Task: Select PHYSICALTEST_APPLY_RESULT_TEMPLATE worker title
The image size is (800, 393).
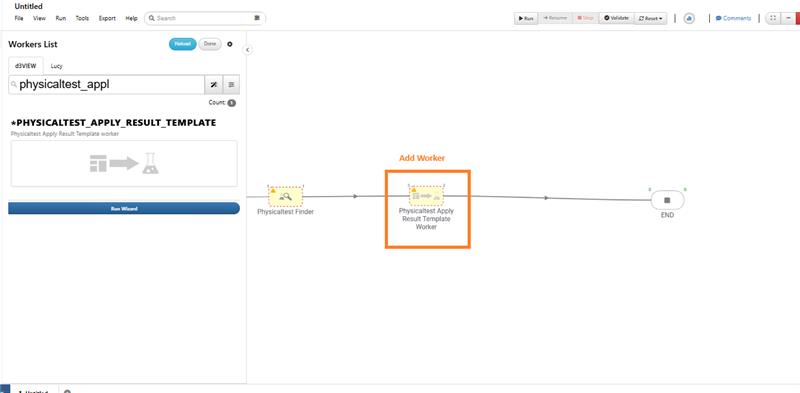Action: [113, 123]
